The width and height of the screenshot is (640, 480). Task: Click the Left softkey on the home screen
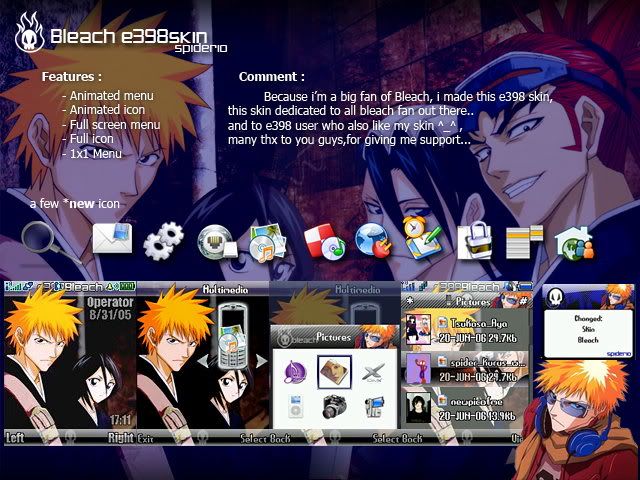(x=15, y=438)
